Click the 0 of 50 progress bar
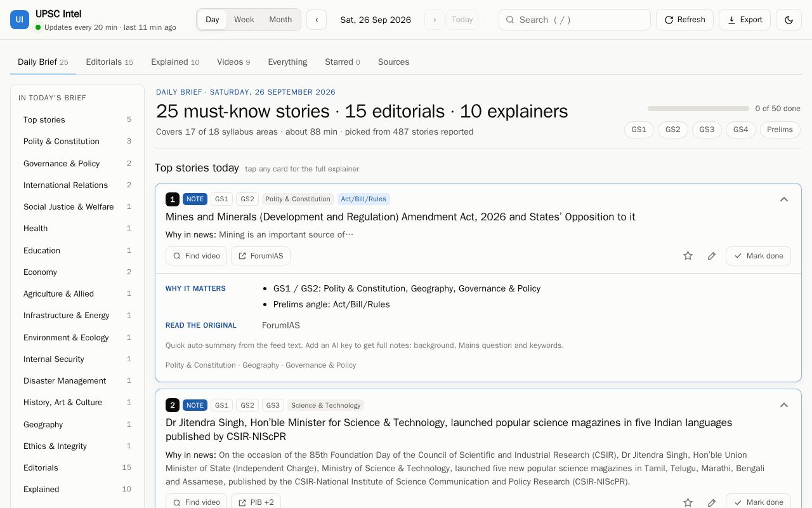812x508 pixels. 698,109
